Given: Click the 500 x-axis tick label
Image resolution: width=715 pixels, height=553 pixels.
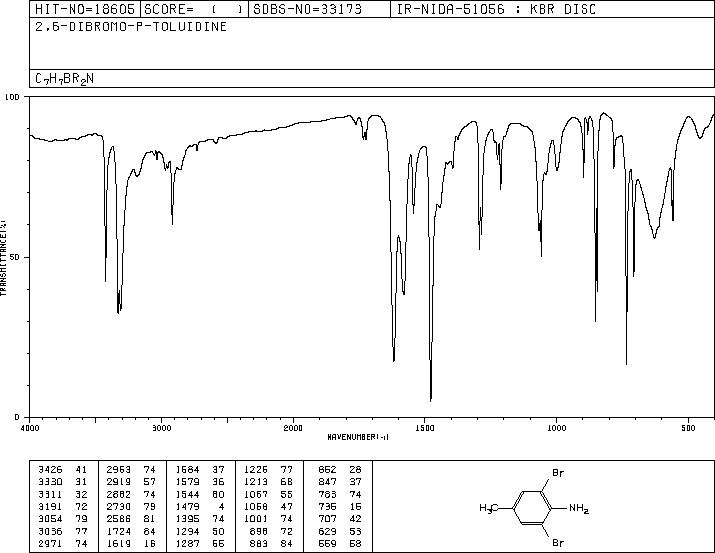Looking at the screenshot, I should pyautogui.click(x=688, y=428).
